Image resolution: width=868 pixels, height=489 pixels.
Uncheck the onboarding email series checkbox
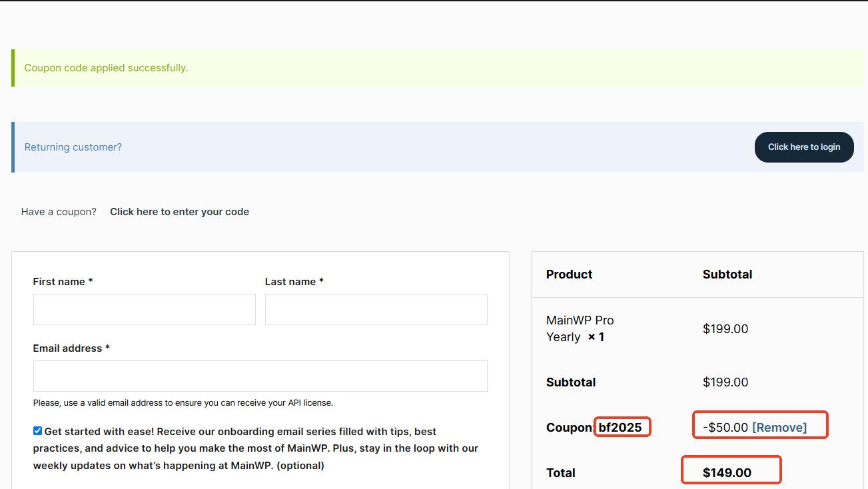(x=37, y=431)
